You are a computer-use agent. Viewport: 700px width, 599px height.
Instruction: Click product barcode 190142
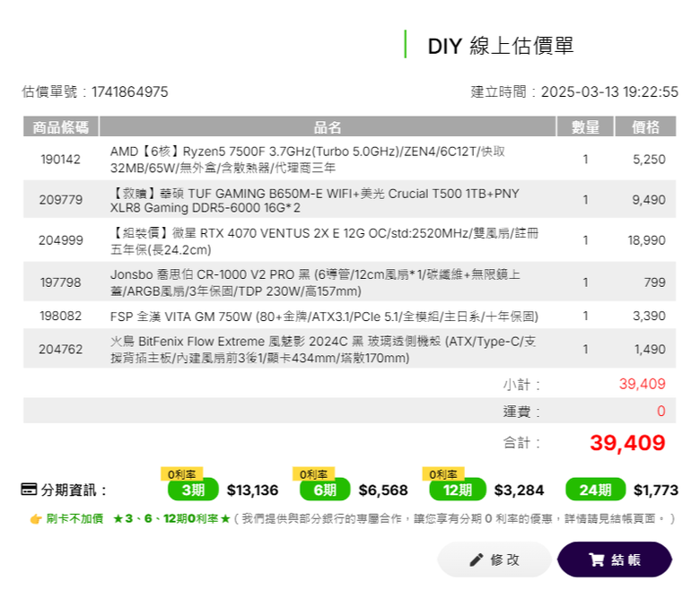[x=61, y=160]
